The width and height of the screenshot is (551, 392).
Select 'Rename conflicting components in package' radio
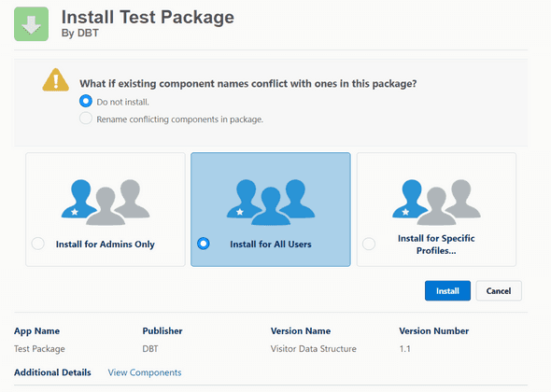coord(86,119)
